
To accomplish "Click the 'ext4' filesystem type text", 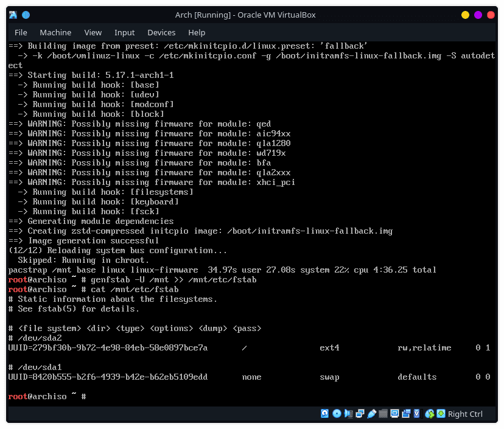I will 329,347.
